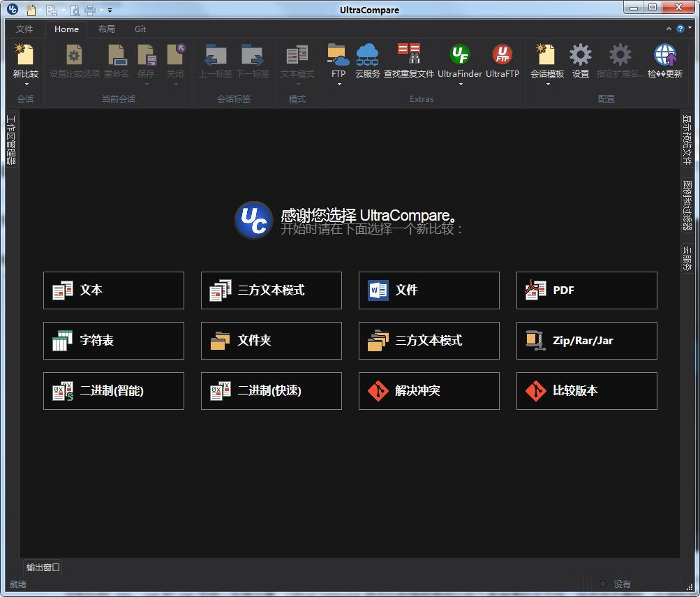Expand the 会话模板 dropdown arrow
Viewport: 700px width, 597px height.
point(548,84)
